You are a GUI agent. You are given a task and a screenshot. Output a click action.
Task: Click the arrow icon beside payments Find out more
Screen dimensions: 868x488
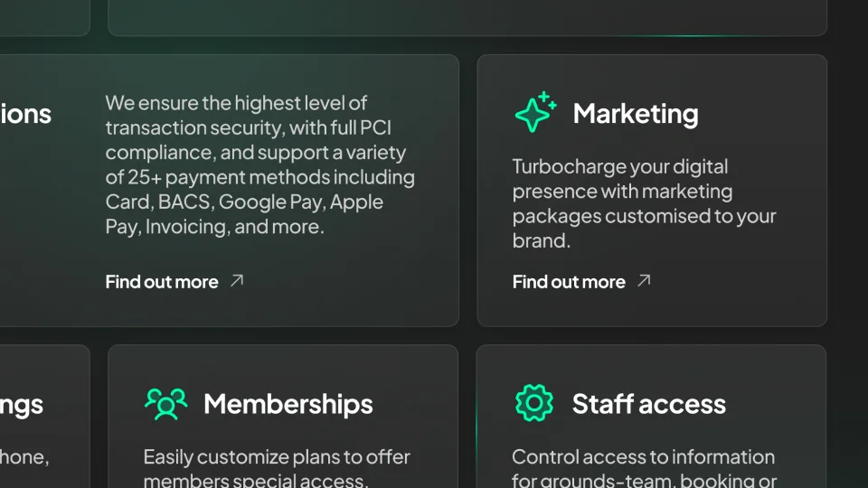coord(237,281)
